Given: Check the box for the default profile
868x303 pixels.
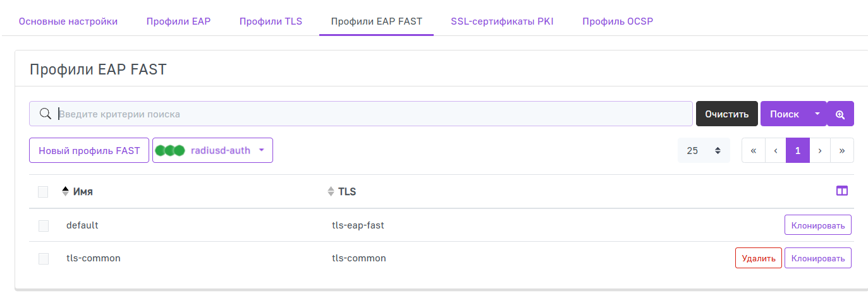Looking at the screenshot, I should tap(43, 225).
